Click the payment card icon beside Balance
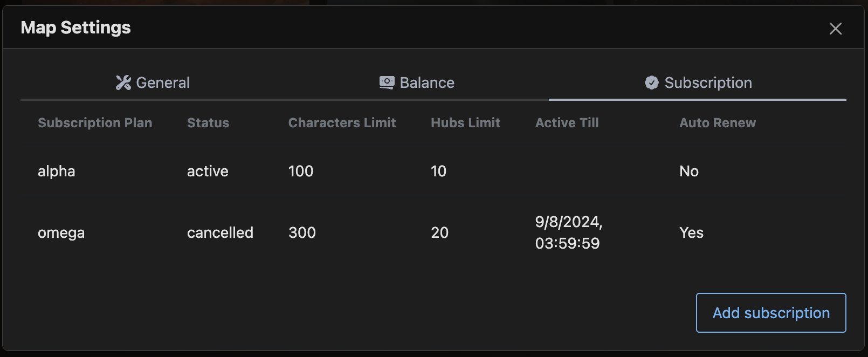 coord(386,82)
